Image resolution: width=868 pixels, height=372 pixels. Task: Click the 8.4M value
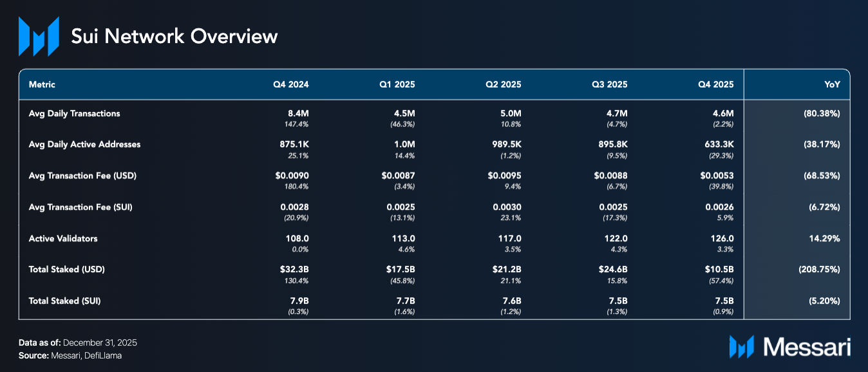299,113
